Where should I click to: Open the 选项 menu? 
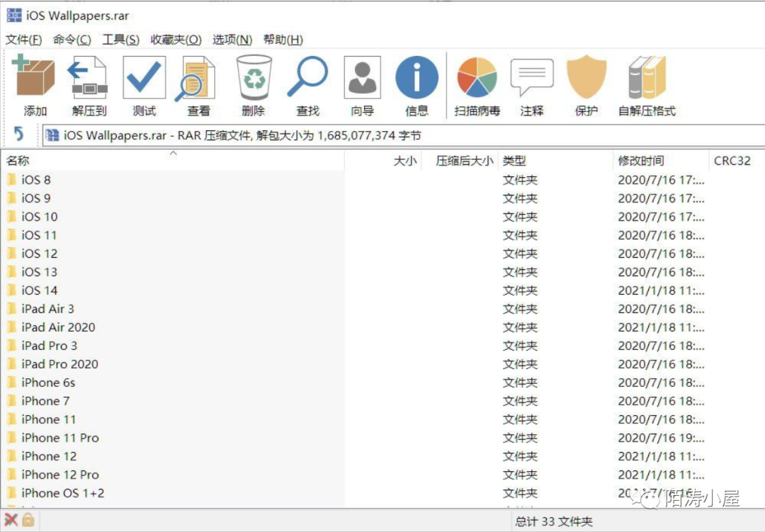pos(232,40)
